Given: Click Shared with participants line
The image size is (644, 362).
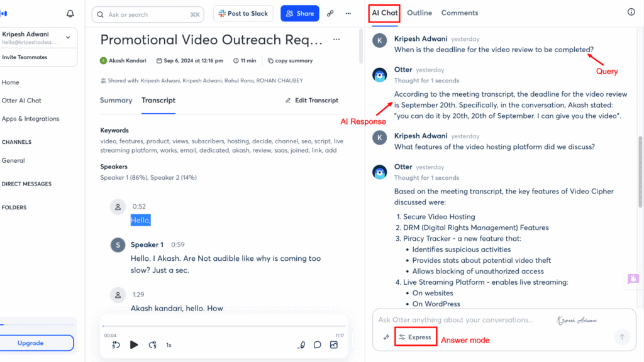Looking at the screenshot, I should [202, 80].
